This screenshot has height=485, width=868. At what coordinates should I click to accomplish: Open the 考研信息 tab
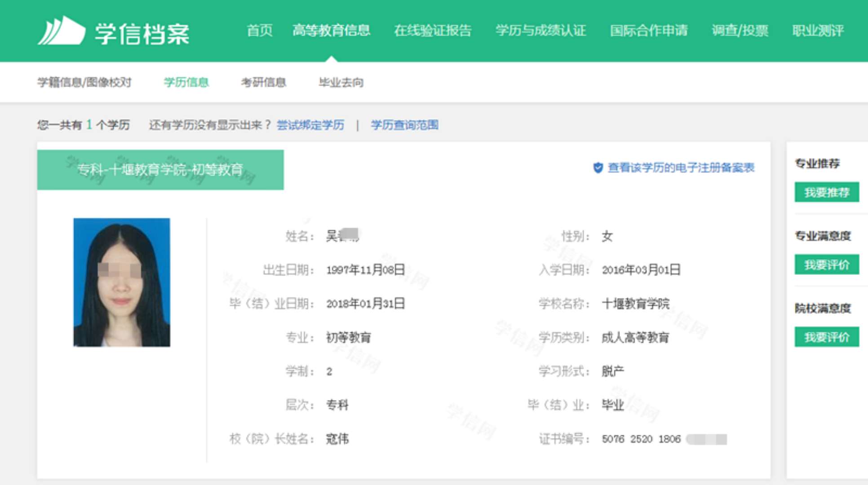pyautogui.click(x=263, y=82)
